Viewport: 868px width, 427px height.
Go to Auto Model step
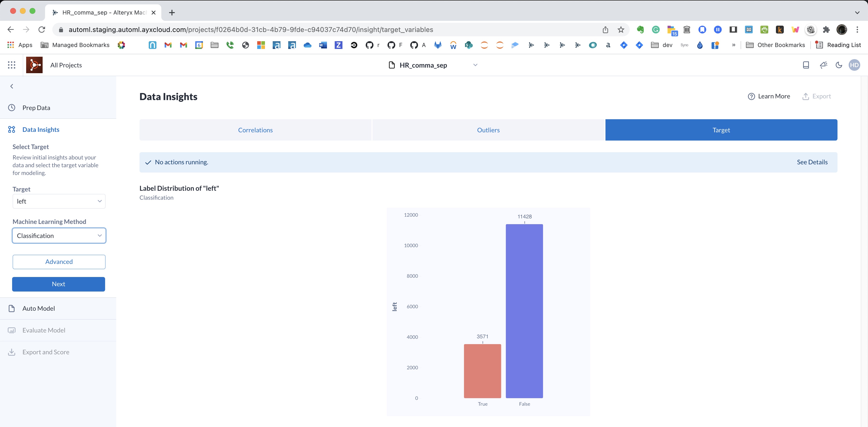(39, 308)
